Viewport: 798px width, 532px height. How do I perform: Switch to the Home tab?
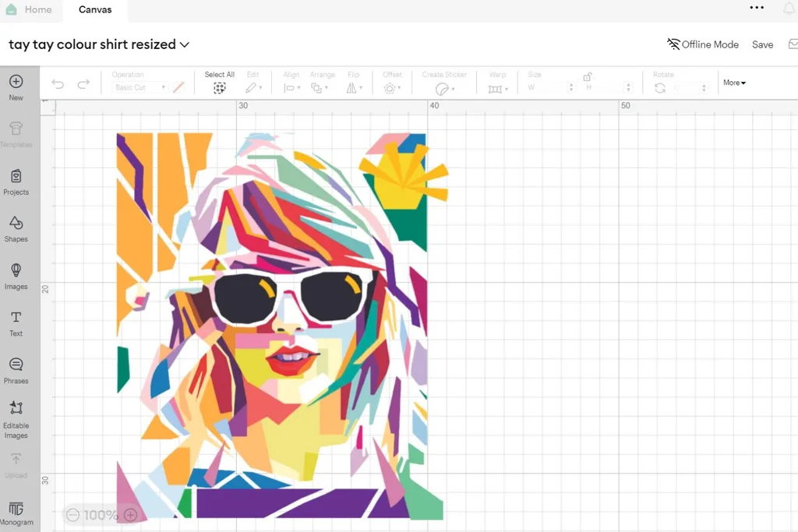pos(30,9)
